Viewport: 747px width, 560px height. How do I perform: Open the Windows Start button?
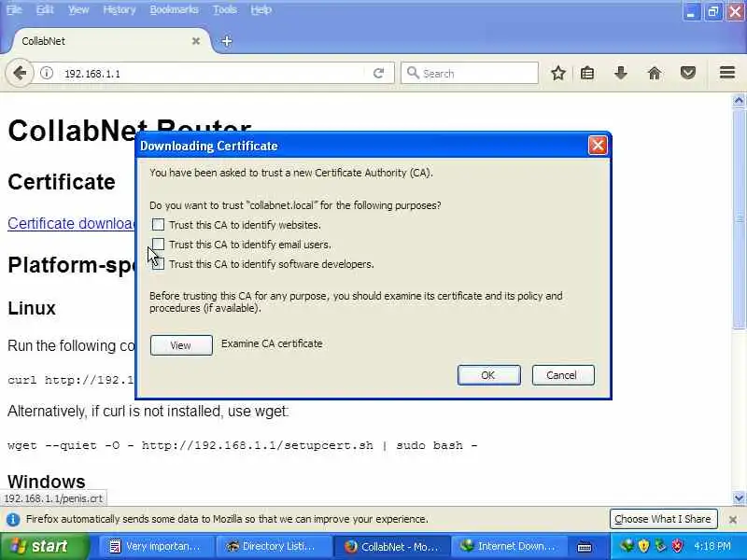(45, 546)
